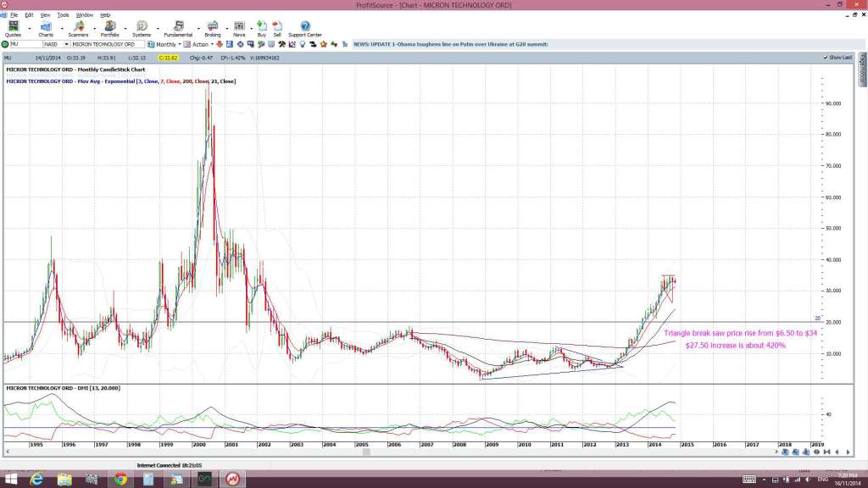Open the Tools menu

[63, 15]
